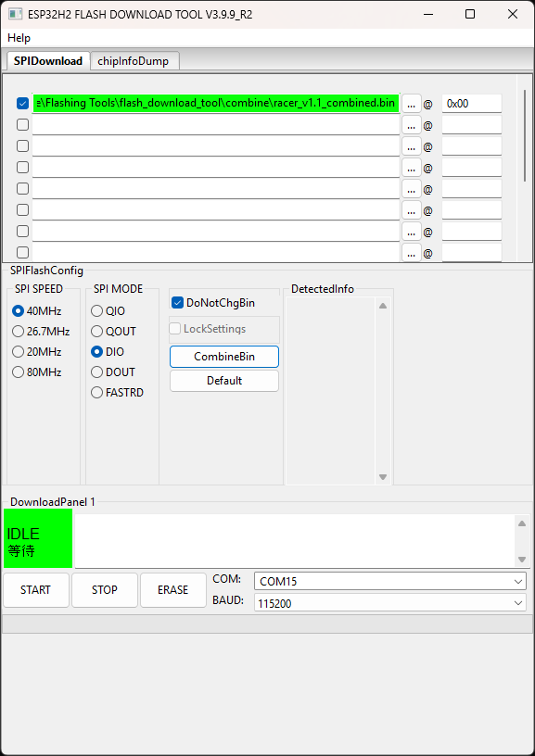Close the flash download tool window
This screenshot has height=756, width=535.
point(513,15)
